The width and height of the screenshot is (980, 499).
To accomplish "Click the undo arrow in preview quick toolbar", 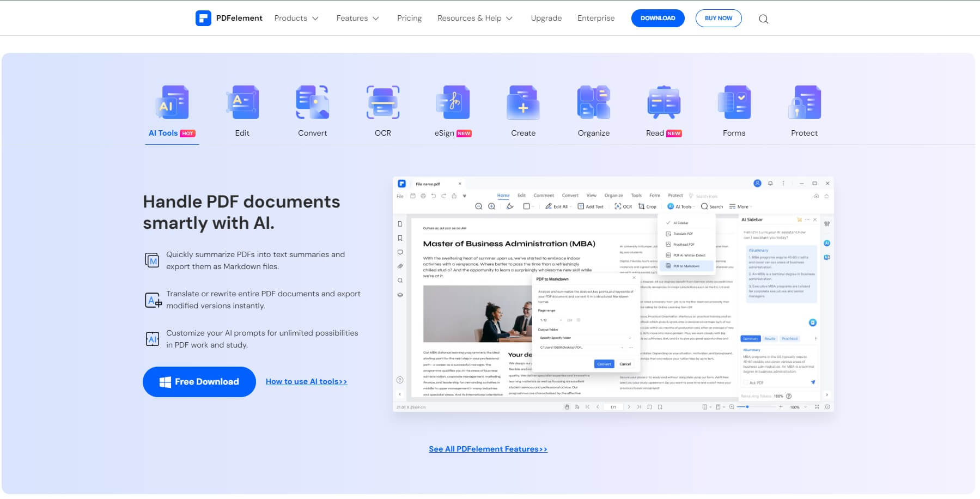I will click(x=434, y=196).
